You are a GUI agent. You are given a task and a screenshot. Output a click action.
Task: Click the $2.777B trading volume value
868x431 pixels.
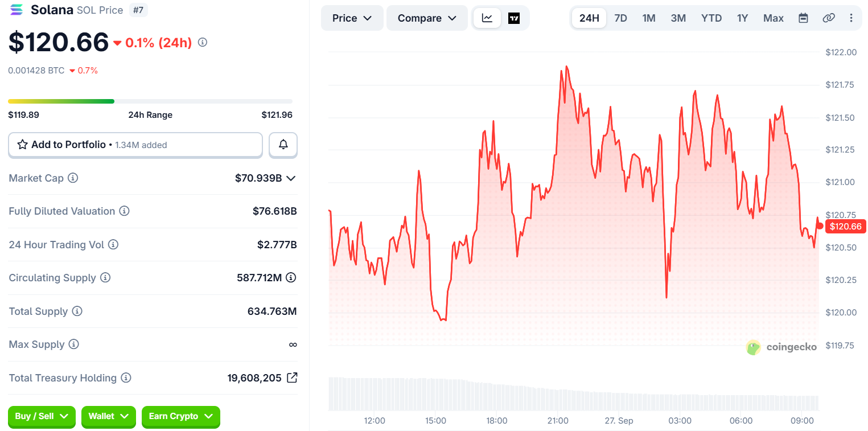277,245
